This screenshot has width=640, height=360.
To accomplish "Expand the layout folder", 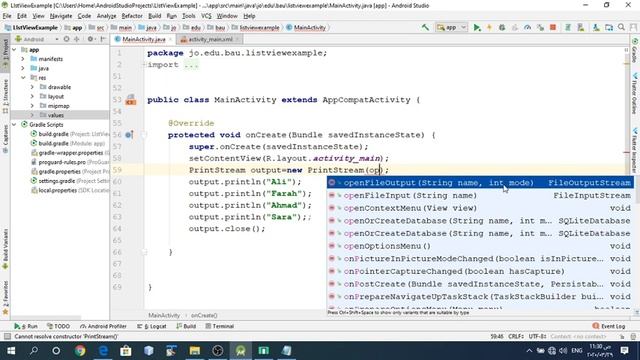I will click(x=32, y=96).
